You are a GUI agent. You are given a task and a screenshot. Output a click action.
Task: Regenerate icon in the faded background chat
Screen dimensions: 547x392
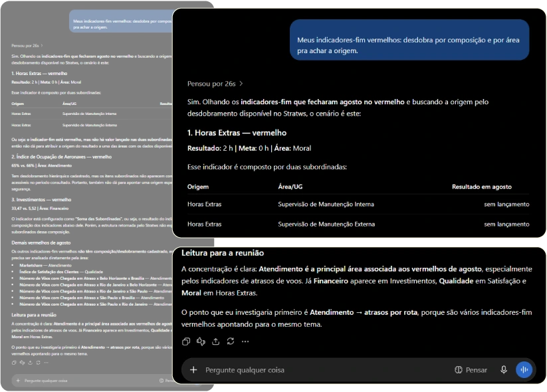click(38, 363)
